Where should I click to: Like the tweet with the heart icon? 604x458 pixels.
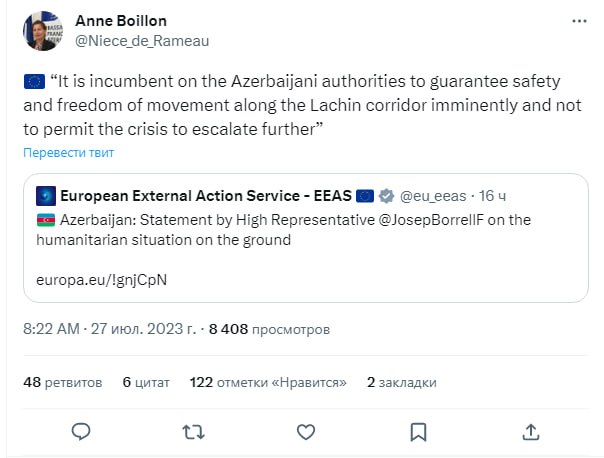pyautogui.click(x=307, y=431)
